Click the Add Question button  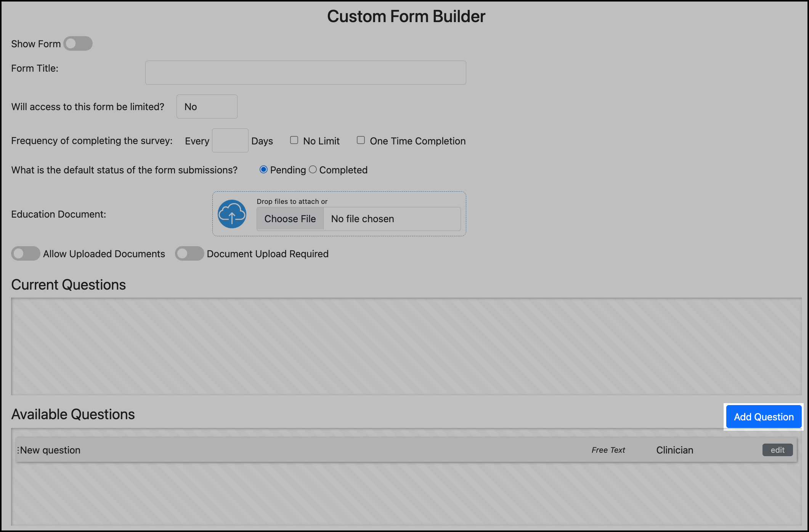(x=763, y=417)
